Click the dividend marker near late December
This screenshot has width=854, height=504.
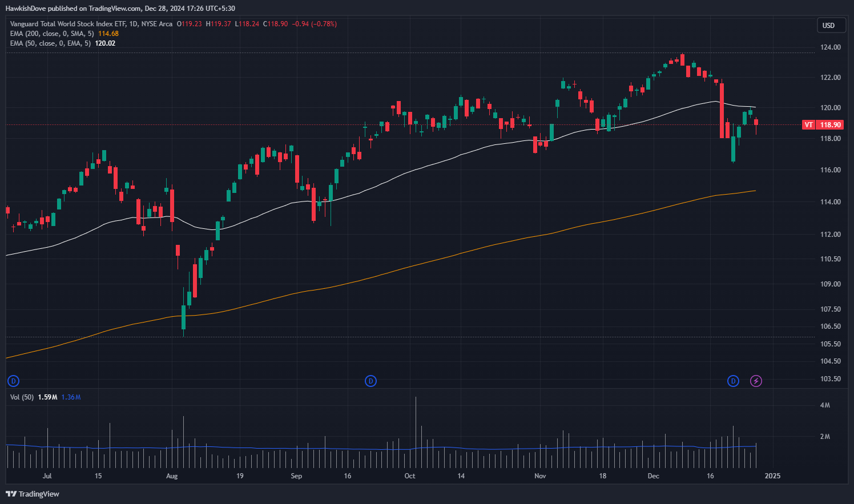coord(734,381)
